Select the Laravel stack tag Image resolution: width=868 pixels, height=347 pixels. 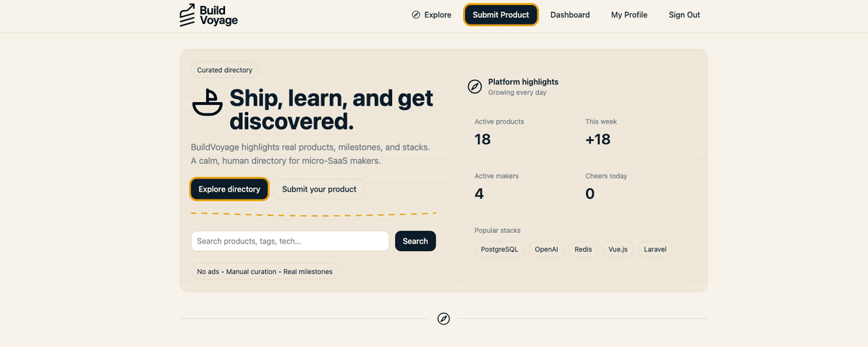(x=655, y=249)
